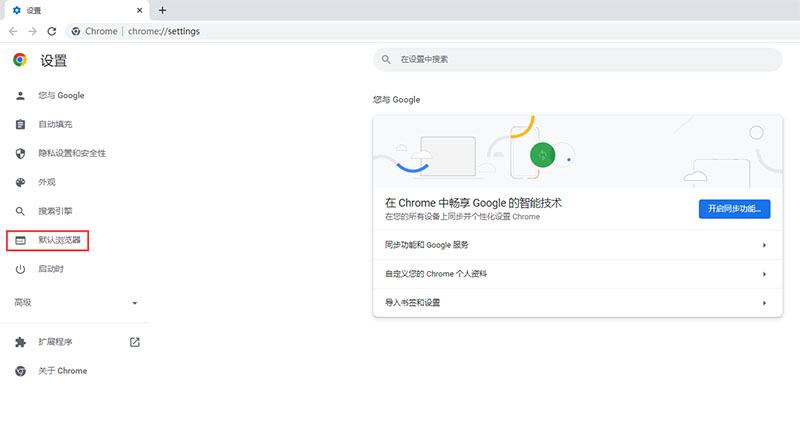Click the puzzle piece icon for 扩展程序
Viewport: 800px width, 423px height.
[x=20, y=342]
